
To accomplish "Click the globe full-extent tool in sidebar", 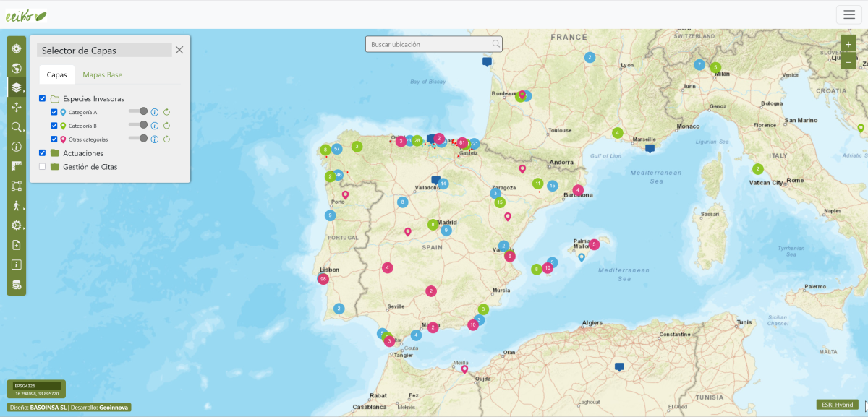I will tap(16, 69).
